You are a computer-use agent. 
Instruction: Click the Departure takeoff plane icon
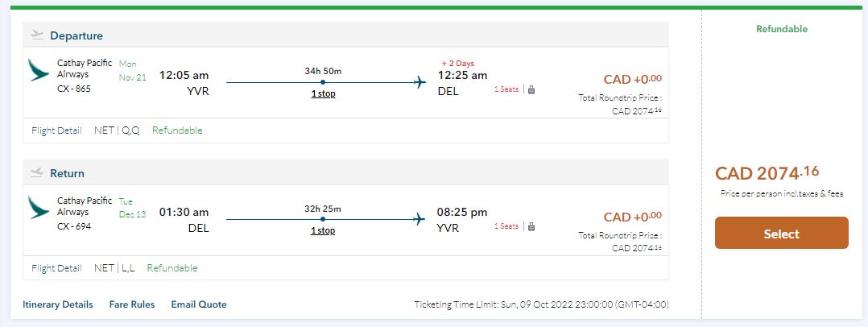(37, 35)
